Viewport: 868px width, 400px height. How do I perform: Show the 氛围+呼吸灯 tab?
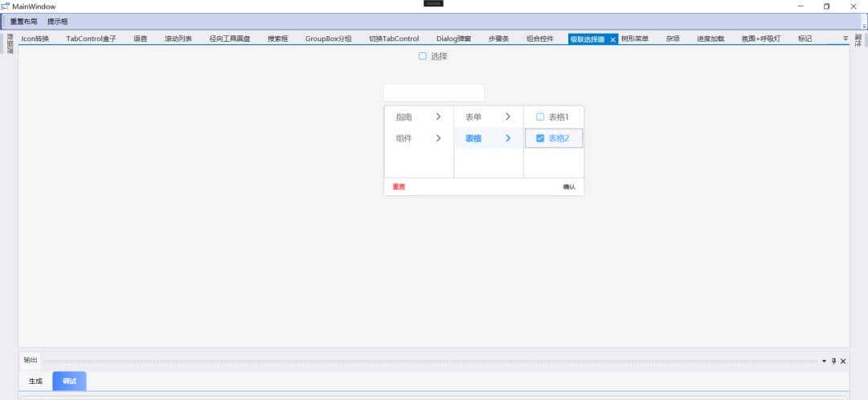point(762,39)
